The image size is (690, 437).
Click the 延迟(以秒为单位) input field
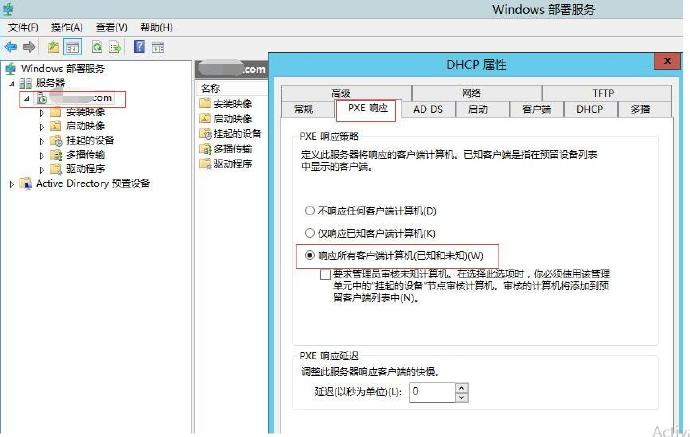point(432,392)
